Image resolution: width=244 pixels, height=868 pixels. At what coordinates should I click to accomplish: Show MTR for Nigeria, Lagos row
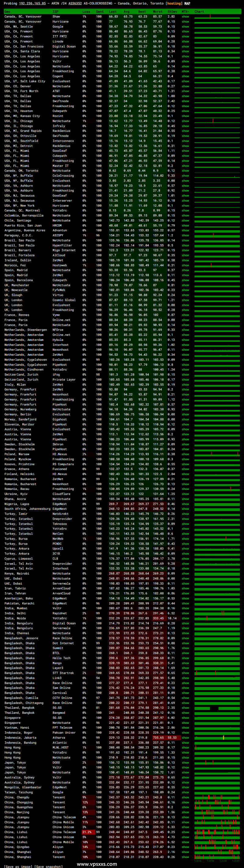point(185,504)
